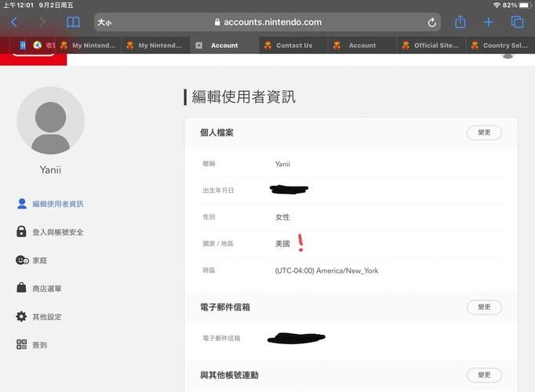Tap the Safari forward arrow
535x392 pixels.
(x=42, y=23)
